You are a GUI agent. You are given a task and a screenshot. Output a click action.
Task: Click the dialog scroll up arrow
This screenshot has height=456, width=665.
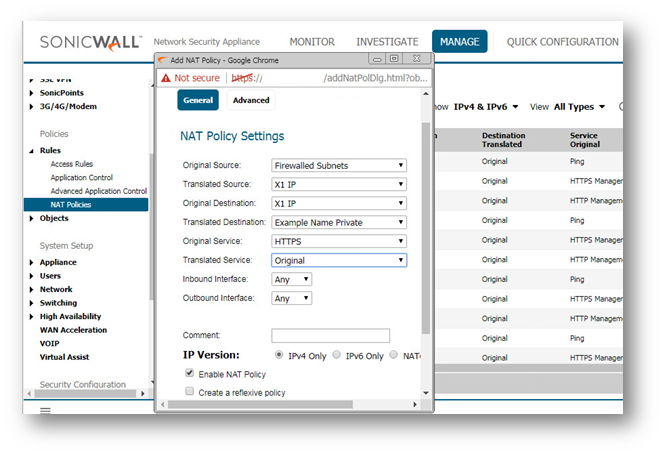(x=426, y=94)
